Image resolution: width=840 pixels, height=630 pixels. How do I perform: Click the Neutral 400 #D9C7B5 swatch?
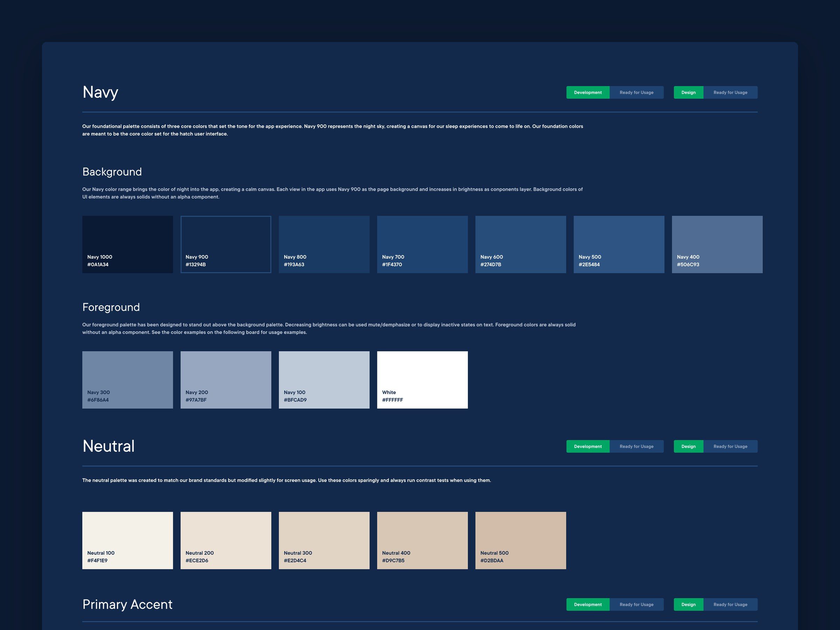[x=422, y=540]
